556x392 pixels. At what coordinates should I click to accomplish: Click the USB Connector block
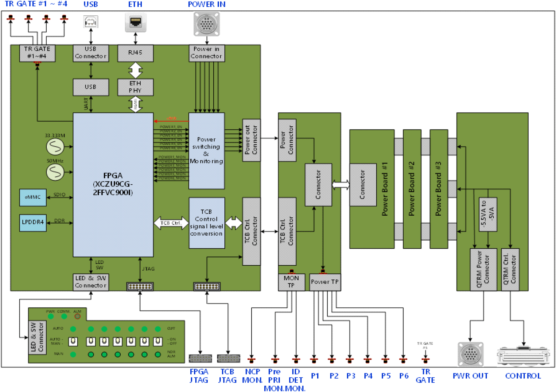click(x=91, y=53)
